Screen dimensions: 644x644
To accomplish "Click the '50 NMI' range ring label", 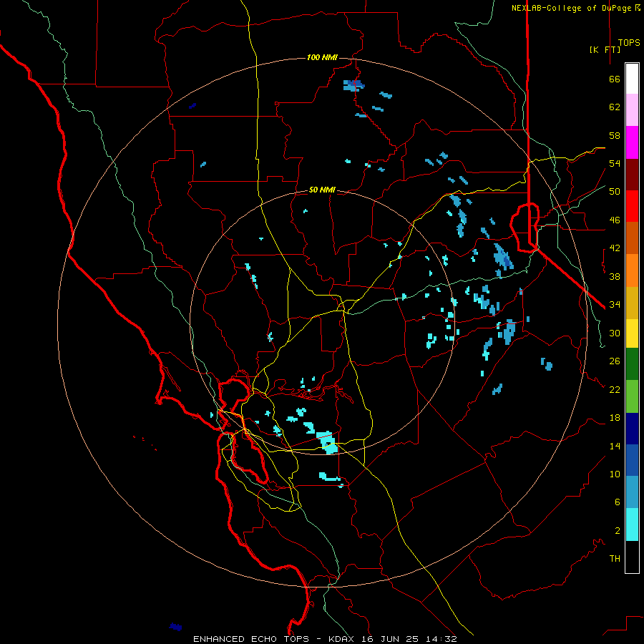I will tap(322, 190).
